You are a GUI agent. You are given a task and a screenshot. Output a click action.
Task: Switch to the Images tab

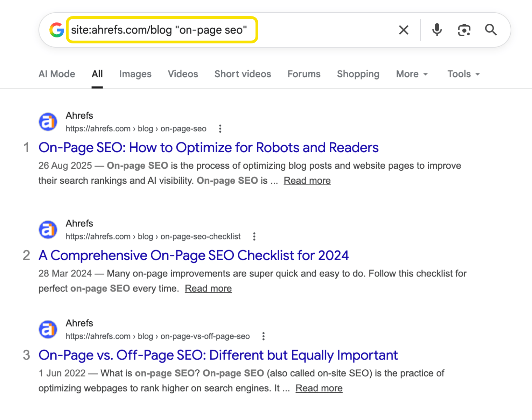[x=135, y=74]
